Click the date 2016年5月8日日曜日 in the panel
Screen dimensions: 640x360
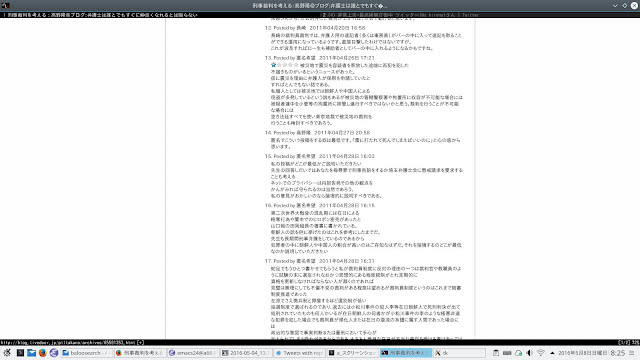click(x=582, y=353)
